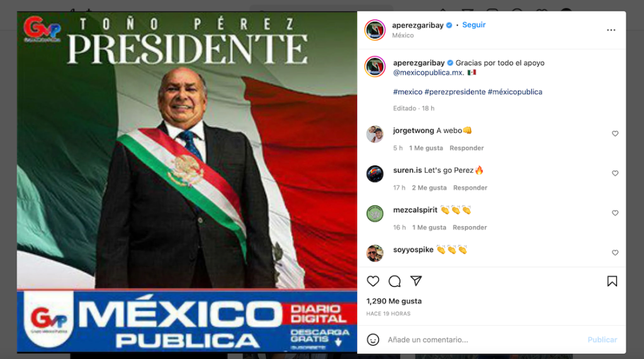Like soyyospike's comment heart
Screen dimensions: 644x359
615,253
